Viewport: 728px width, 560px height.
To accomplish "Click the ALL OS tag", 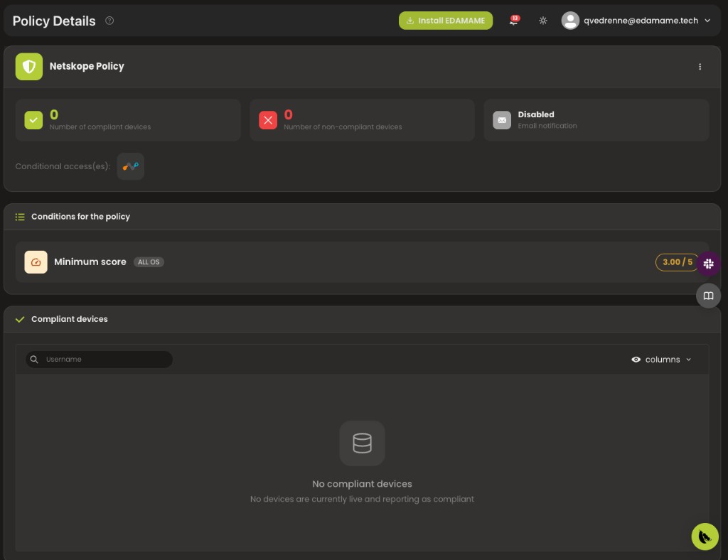I will coord(149,262).
